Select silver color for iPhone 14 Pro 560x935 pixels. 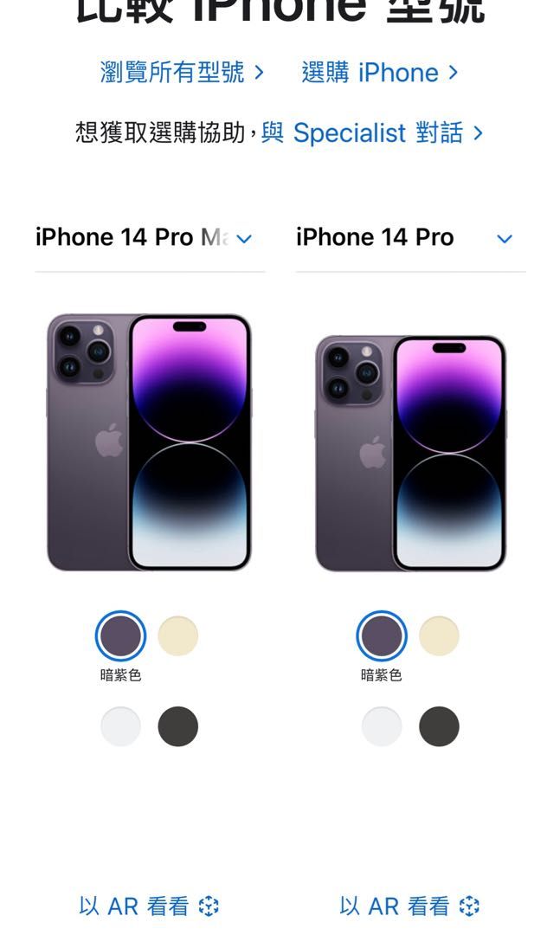click(382, 726)
